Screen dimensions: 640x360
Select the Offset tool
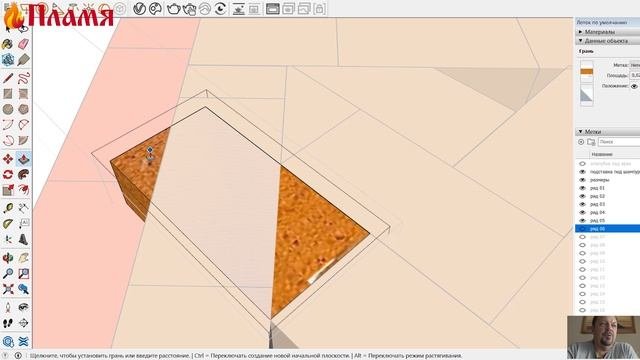coord(23,190)
